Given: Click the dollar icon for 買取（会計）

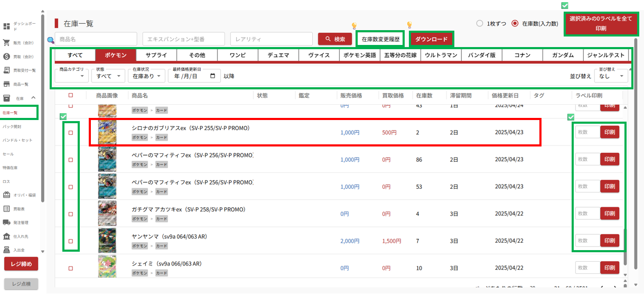Looking at the screenshot, I should (6, 57).
